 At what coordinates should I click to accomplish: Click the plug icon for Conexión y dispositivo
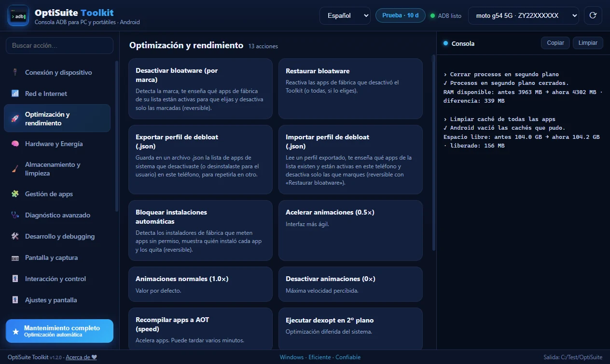point(15,72)
